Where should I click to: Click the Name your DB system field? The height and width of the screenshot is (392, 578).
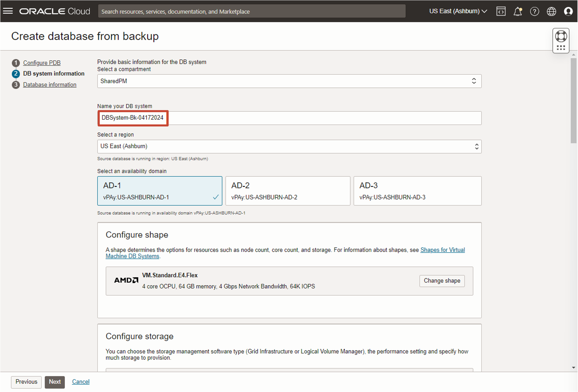click(289, 118)
